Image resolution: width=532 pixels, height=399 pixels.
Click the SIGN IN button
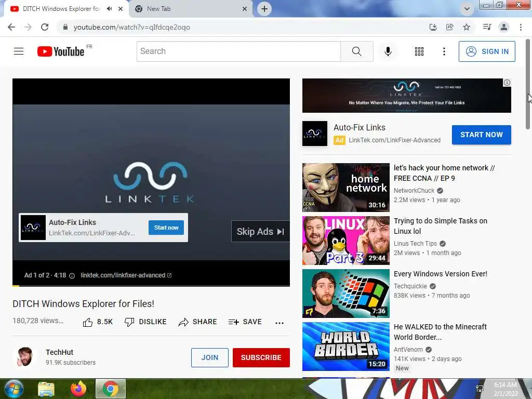click(487, 51)
